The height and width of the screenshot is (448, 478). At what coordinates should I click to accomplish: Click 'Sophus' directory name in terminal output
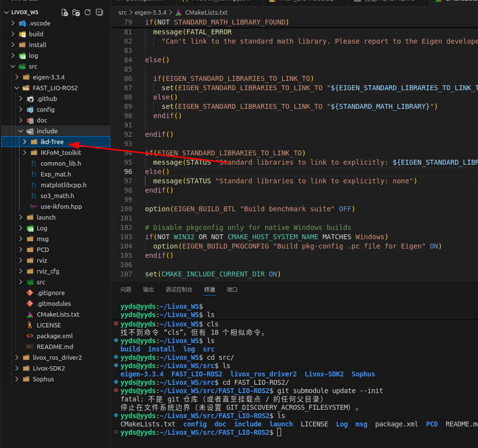363,374
